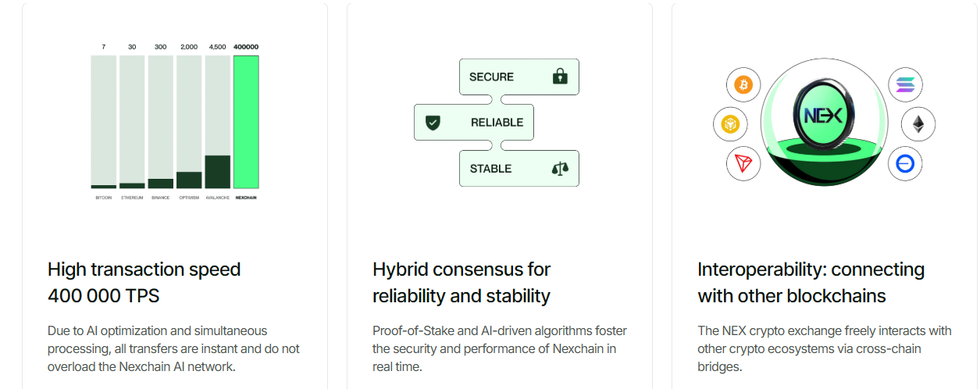Click the Solana logo icon
This screenshot has width=980, height=389.
(905, 84)
